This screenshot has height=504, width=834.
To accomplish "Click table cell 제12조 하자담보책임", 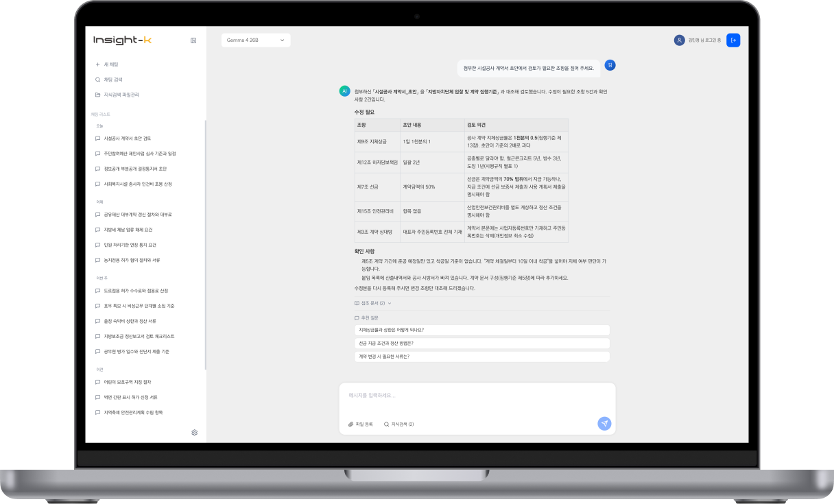I will (377, 162).
